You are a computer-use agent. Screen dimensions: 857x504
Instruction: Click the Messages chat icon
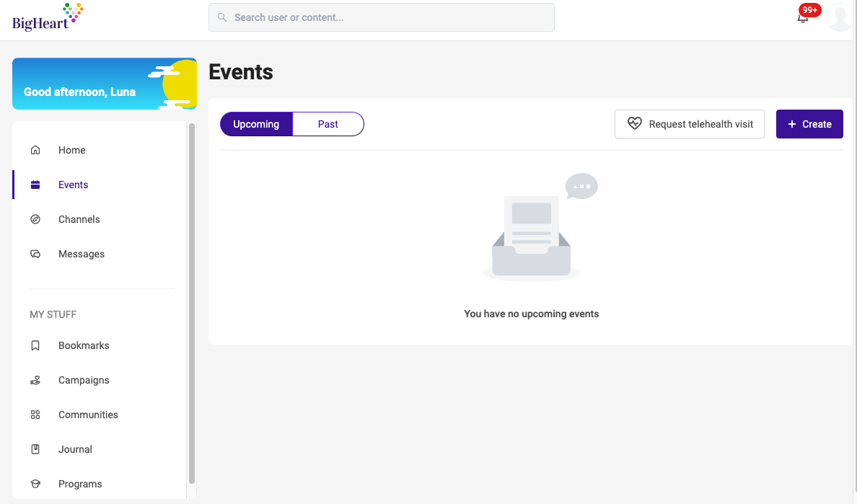click(35, 254)
